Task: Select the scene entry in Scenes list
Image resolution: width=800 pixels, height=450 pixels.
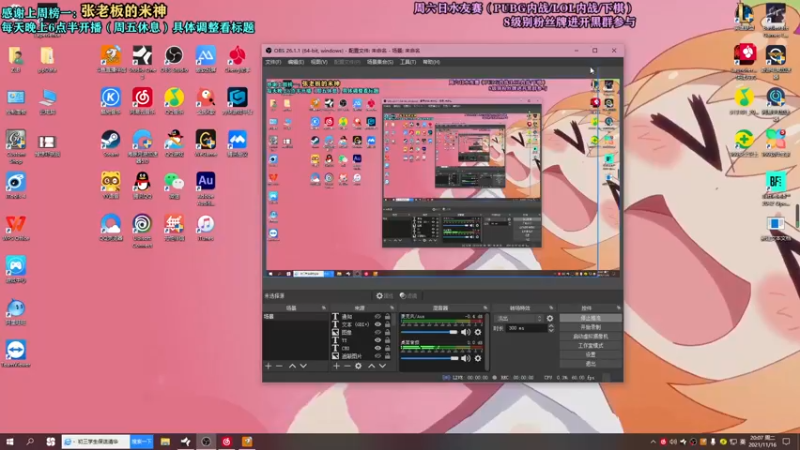Action: coord(295,317)
